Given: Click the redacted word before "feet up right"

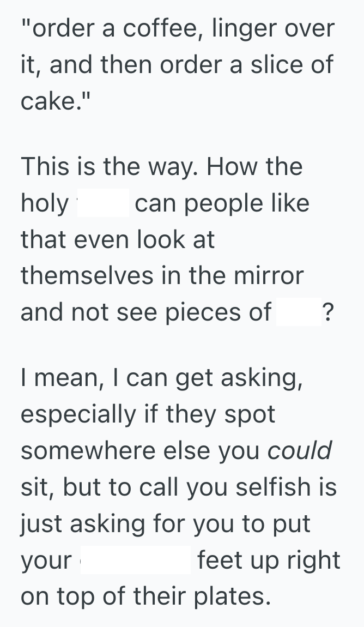Looking at the screenshot, I should [x=136, y=560].
